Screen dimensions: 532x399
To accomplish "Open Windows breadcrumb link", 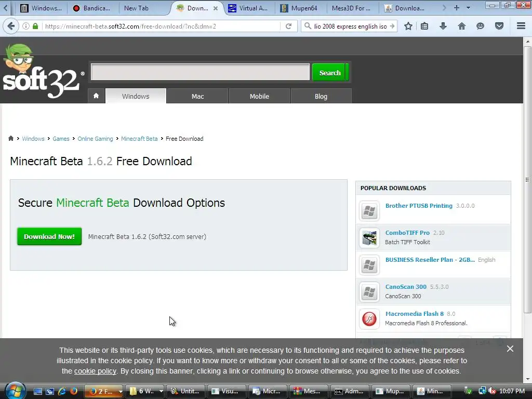I will [x=33, y=138].
